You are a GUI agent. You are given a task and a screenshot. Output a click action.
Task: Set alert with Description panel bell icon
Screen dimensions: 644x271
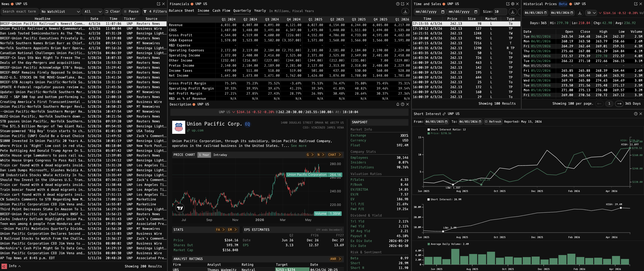(x=398, y=104)
